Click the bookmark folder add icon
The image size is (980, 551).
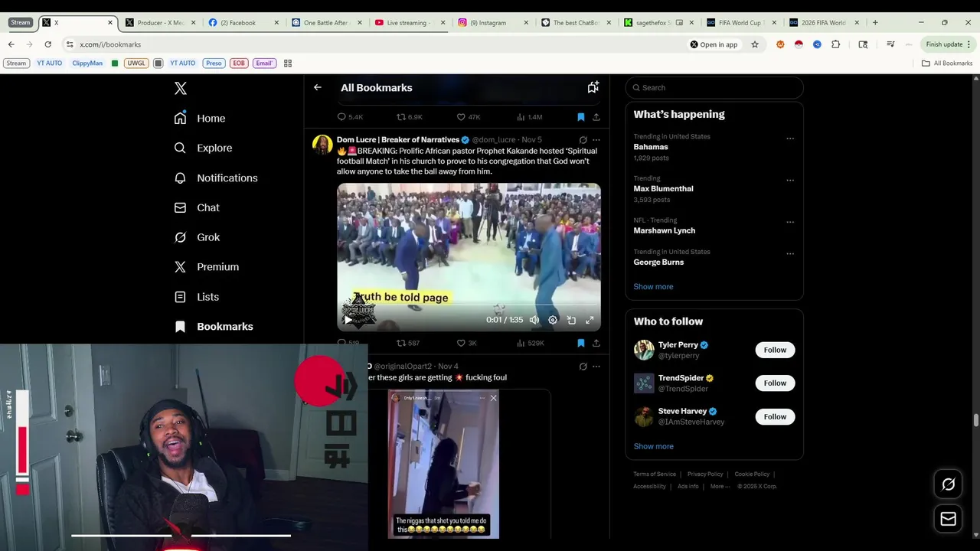pyautogui.click(x=593, y=87)
